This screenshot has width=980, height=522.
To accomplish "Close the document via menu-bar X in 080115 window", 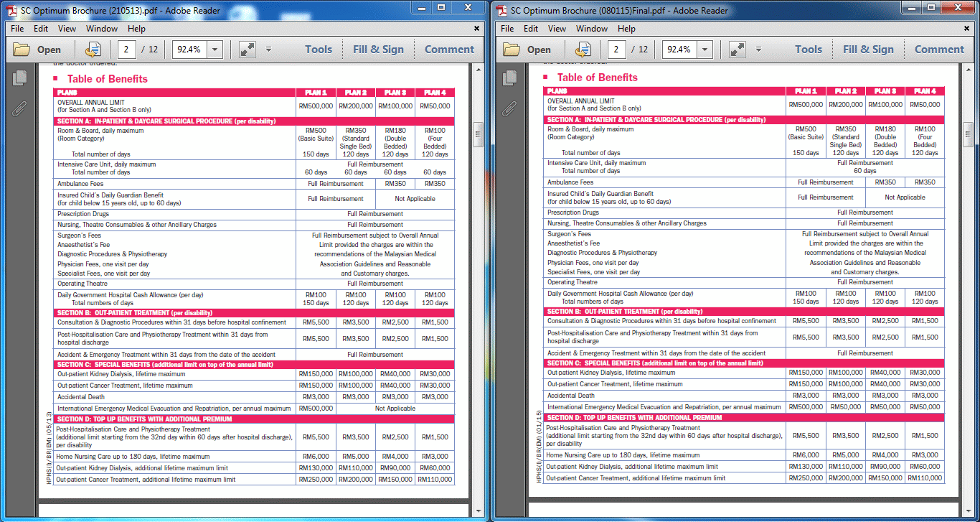I will click(x=967, y=29).
